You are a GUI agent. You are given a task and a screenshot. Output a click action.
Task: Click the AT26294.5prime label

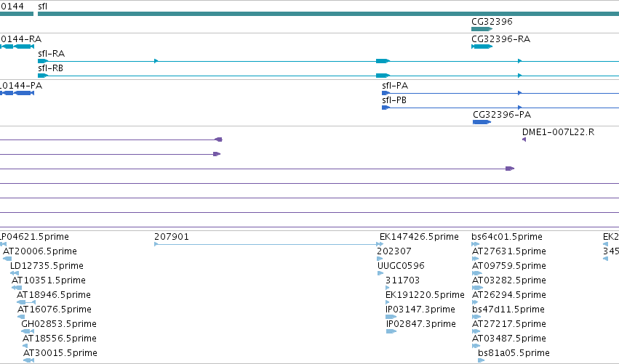click(509, 295)
